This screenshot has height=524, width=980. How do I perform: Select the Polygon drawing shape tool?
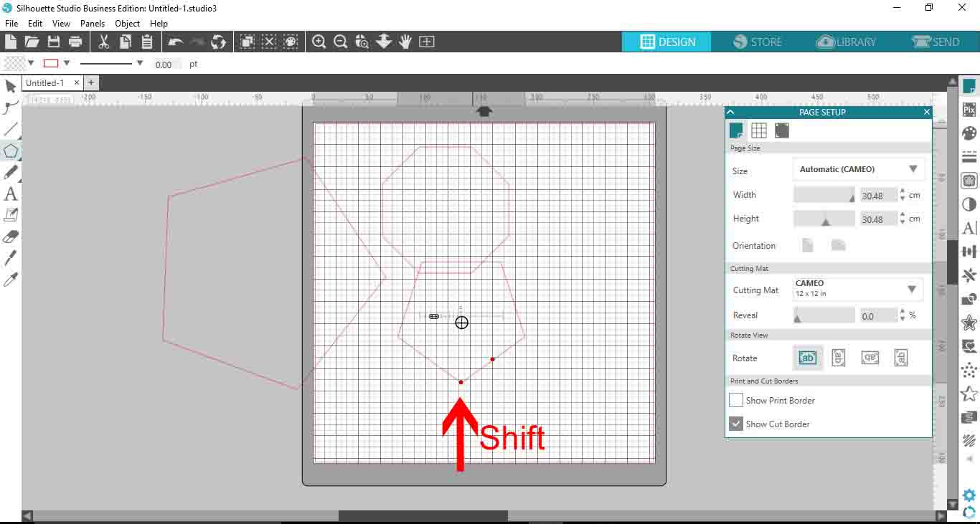click(x=11, y=151)
